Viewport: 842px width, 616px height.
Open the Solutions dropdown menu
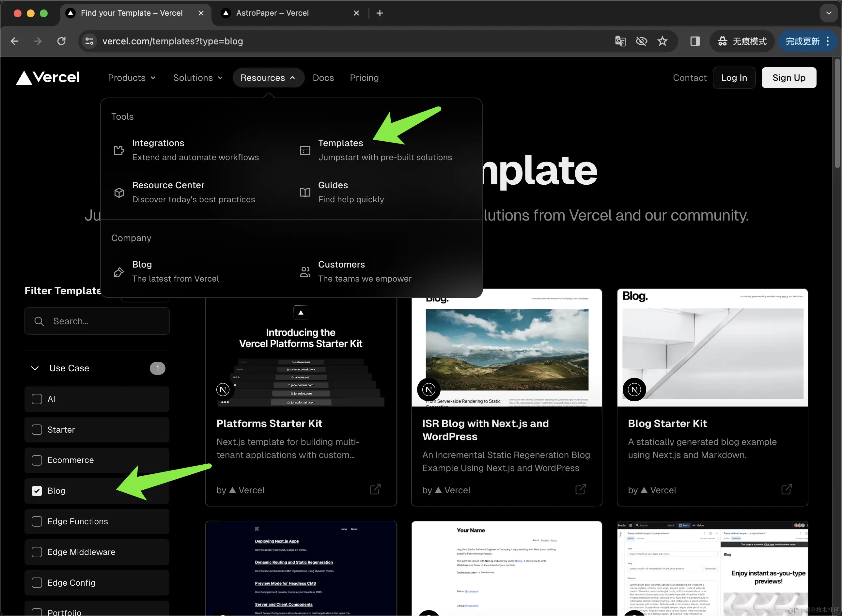[x=198, y=78]
